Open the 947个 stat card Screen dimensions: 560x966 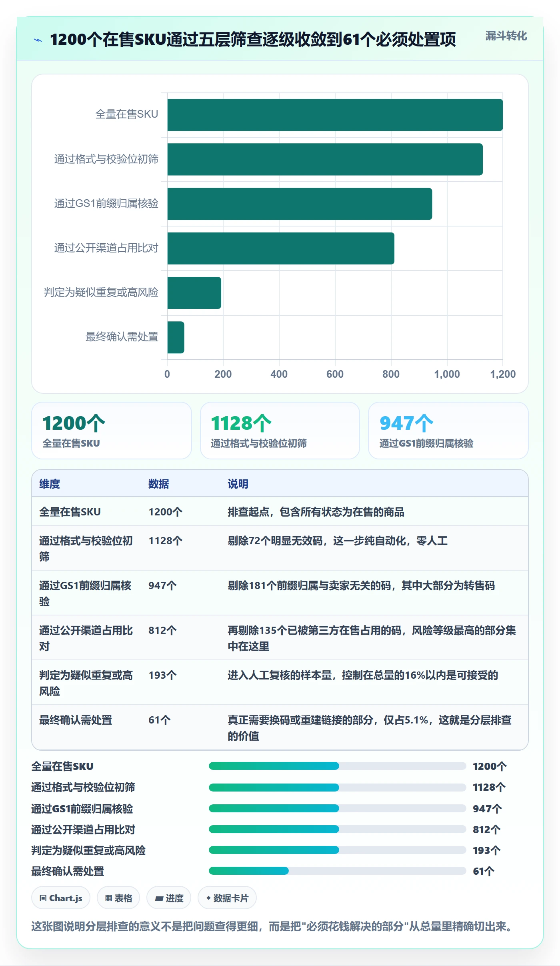pos(448,431)
